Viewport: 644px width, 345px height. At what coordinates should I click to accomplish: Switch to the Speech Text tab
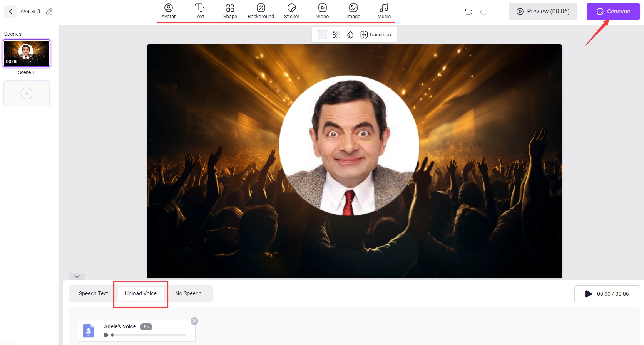[94, 293]
